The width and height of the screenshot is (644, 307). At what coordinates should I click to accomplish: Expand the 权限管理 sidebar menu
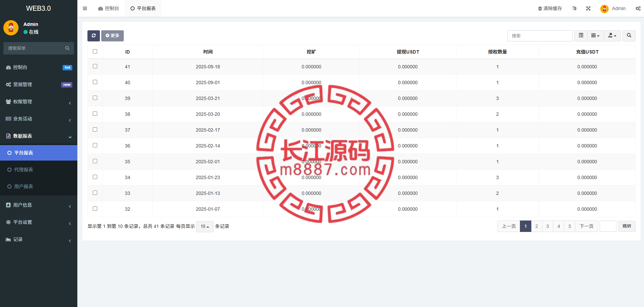coord(39,102)
